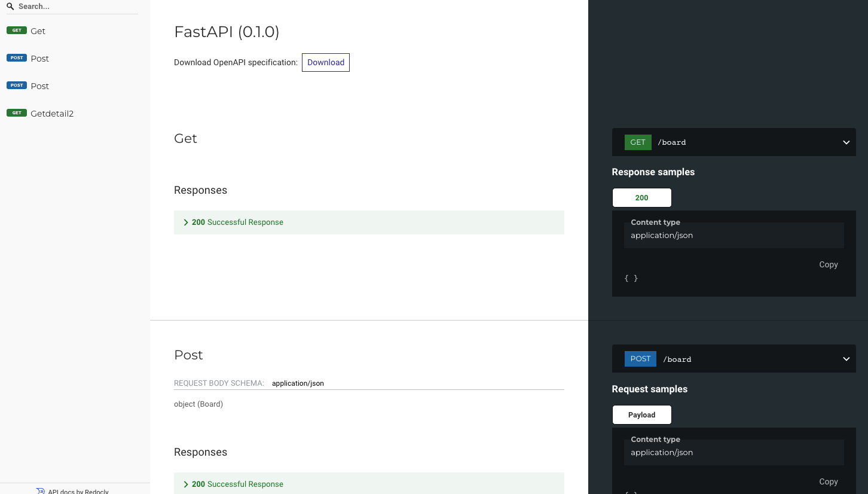
Task: Click the blue POST method label on /board
Action: pyautogui.click(x=640, y=359)
